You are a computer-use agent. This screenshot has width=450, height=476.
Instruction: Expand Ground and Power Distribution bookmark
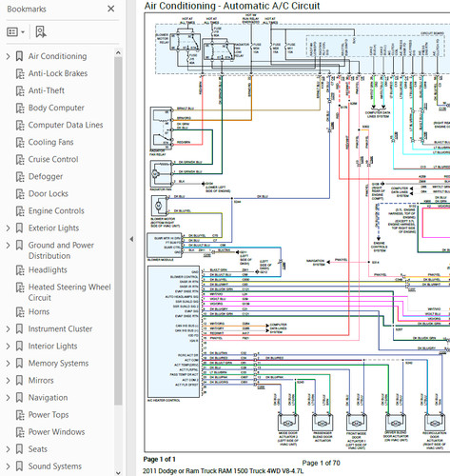coord(8,246)
